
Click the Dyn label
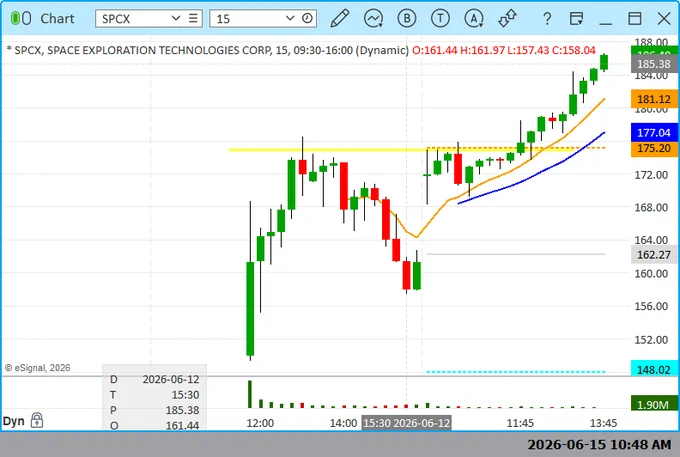coord(13,421)
